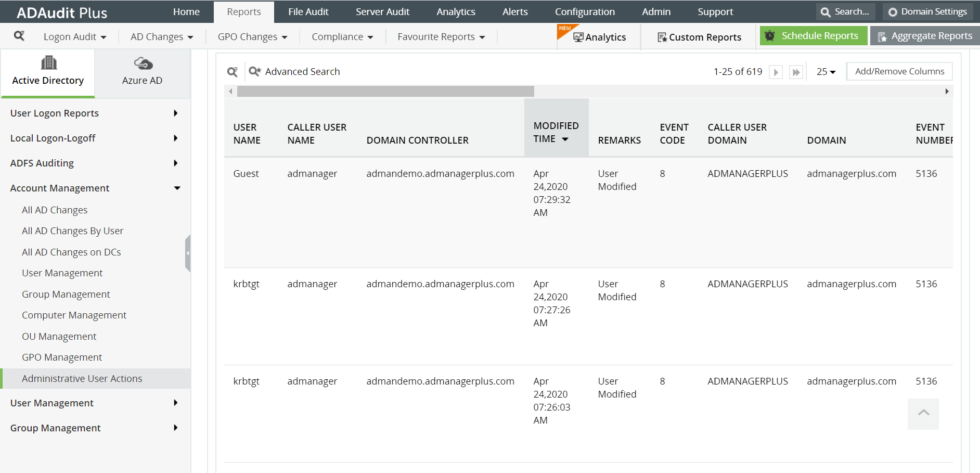
Task: Open Custom Reports
Action: 699,37
